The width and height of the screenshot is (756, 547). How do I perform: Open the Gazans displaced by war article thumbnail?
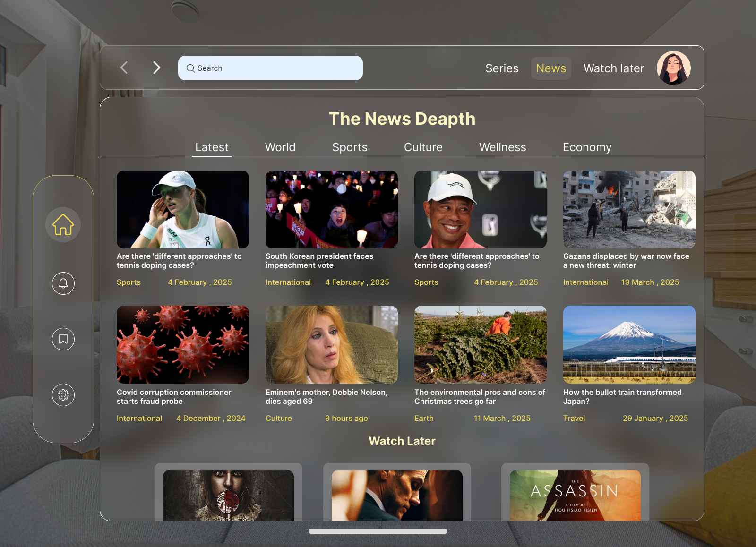(x=629, y=209)
